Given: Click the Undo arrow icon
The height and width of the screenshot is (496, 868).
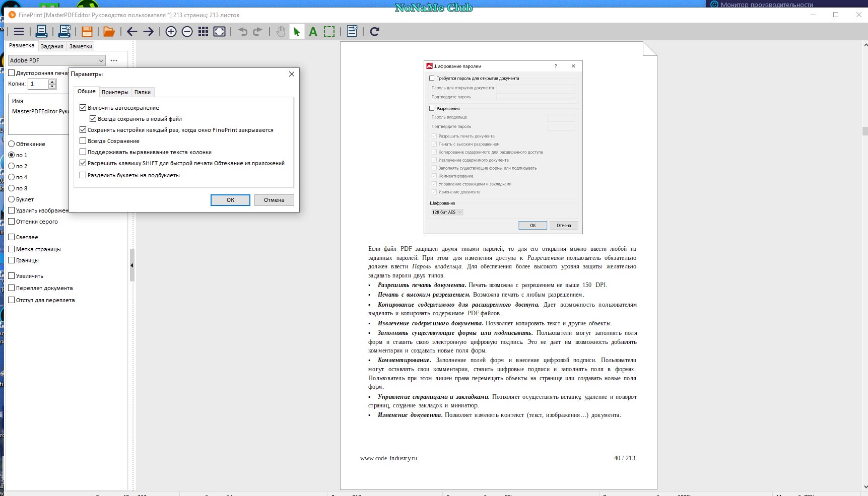Looking at the screenshot, I should (x=242, y=32).
